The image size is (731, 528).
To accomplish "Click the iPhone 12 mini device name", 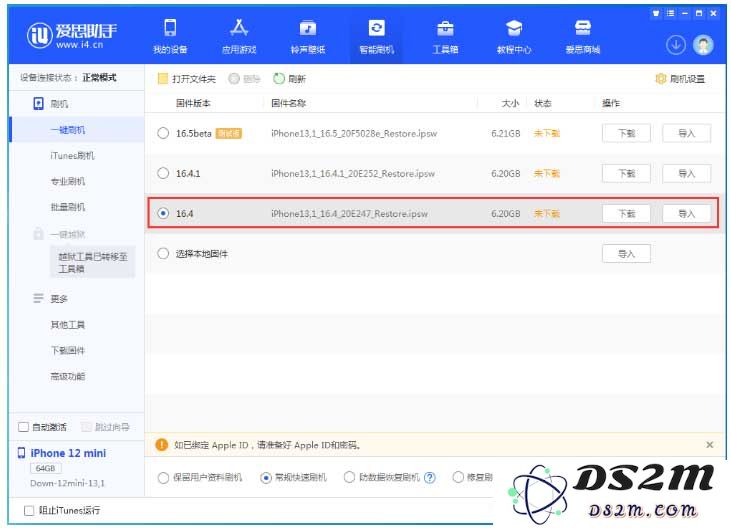I will [x=68, y=453].
